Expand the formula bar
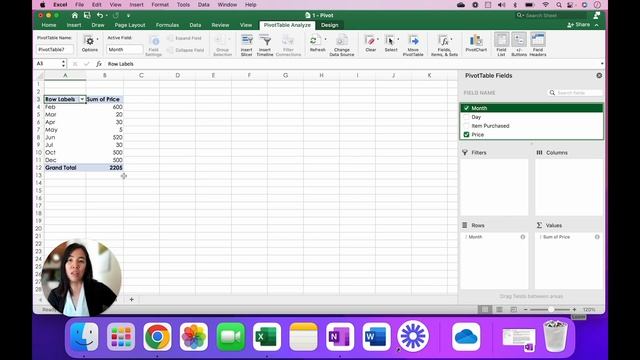This screenshot has height=360, width=640. pos(602,64)
